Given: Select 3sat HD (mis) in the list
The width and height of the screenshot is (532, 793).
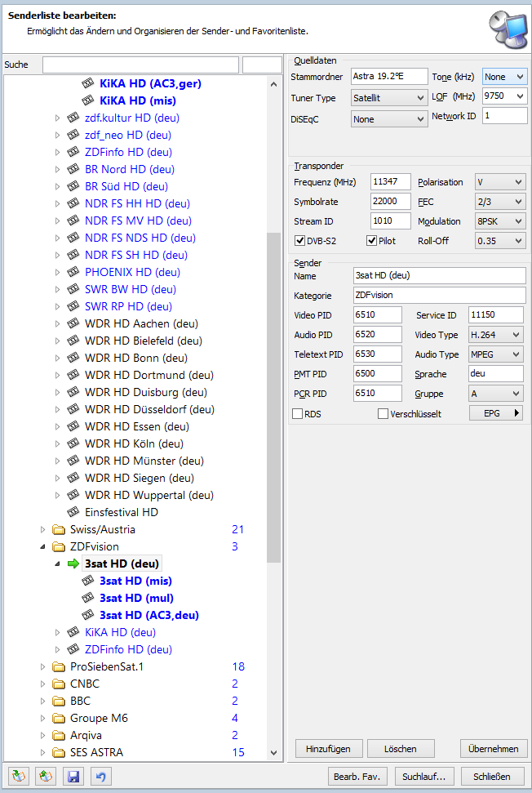Looking at the screenshot, I should tap(135, 581).
